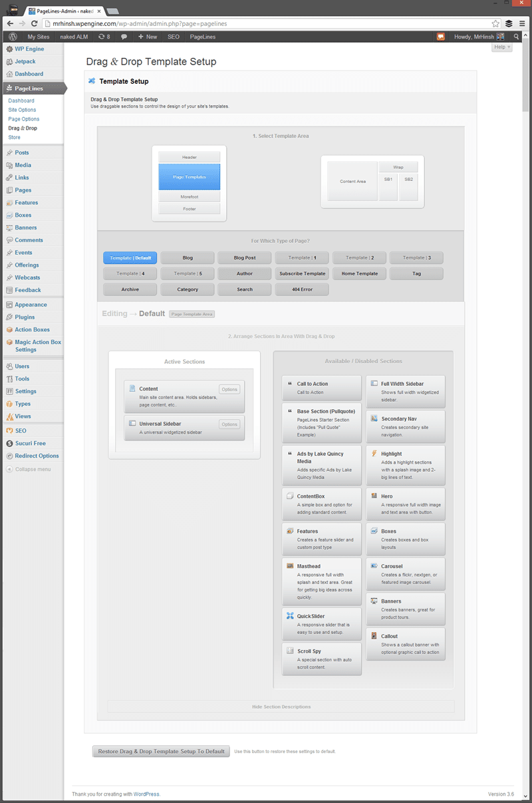The width and height of the screenshot is (532, 803).
Task: Open the Appearance menu item
Action: click(32, 305)
